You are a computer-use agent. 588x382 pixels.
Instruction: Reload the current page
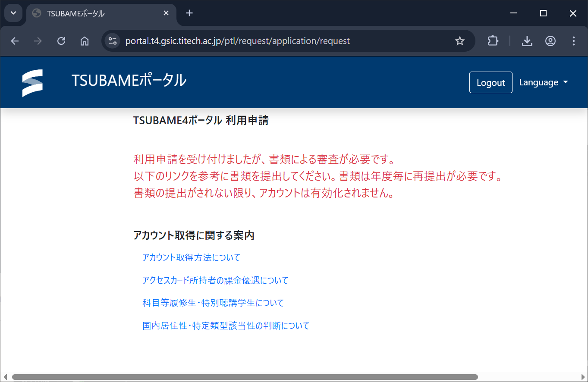[61, 41]
